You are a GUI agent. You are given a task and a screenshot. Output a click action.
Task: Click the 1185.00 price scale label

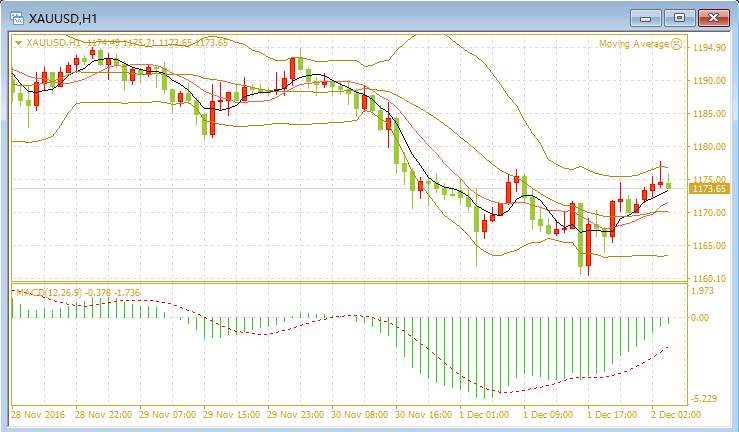click(709, 114)
